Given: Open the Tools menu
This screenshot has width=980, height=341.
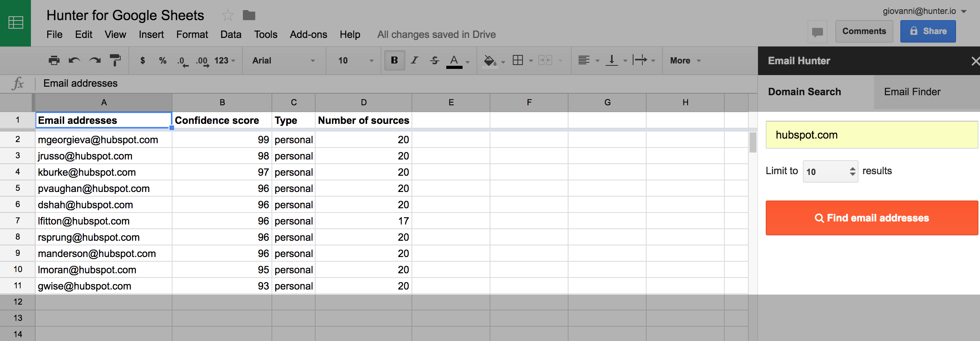Looking at the screenshot, I should point(266,34).
